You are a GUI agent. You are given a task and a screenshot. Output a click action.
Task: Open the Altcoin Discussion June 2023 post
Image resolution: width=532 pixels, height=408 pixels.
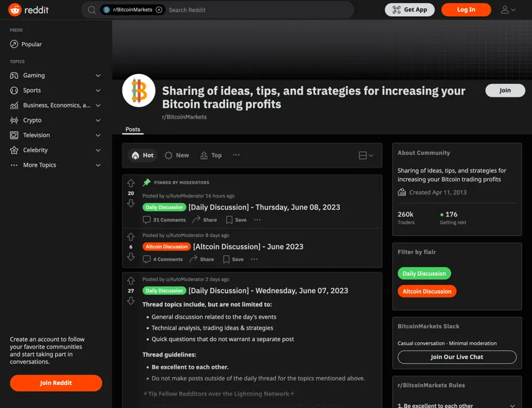click(248, 247)
